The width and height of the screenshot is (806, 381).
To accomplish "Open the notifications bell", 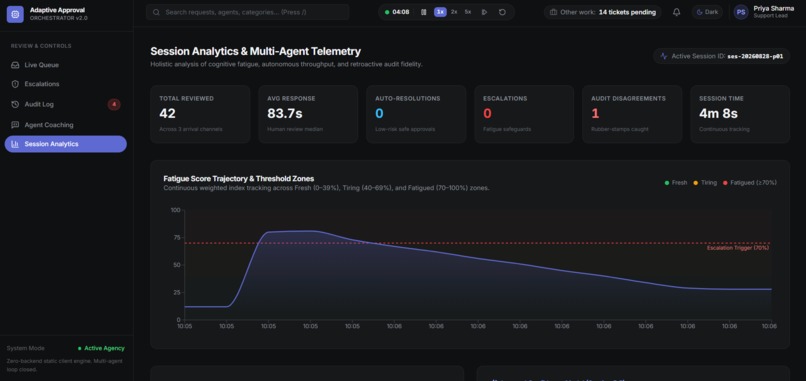I will tap(676, 12).
